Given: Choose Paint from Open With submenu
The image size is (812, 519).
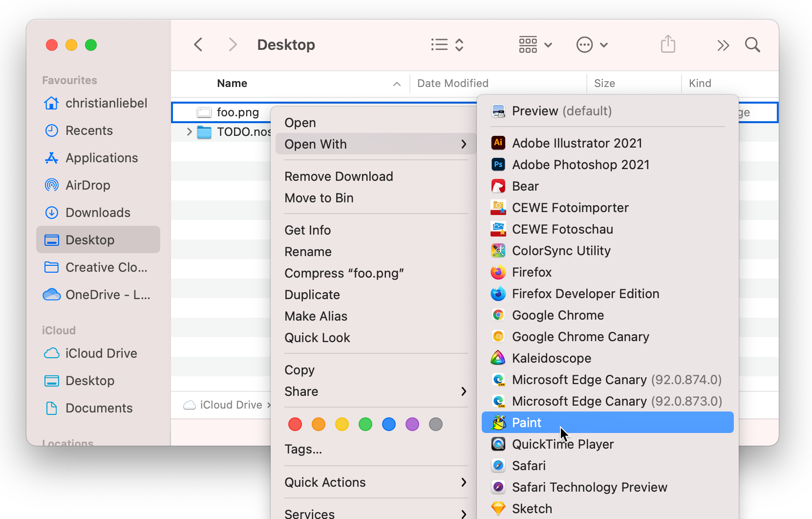Looking at the screenshot, I should click(x=527, y=423).
